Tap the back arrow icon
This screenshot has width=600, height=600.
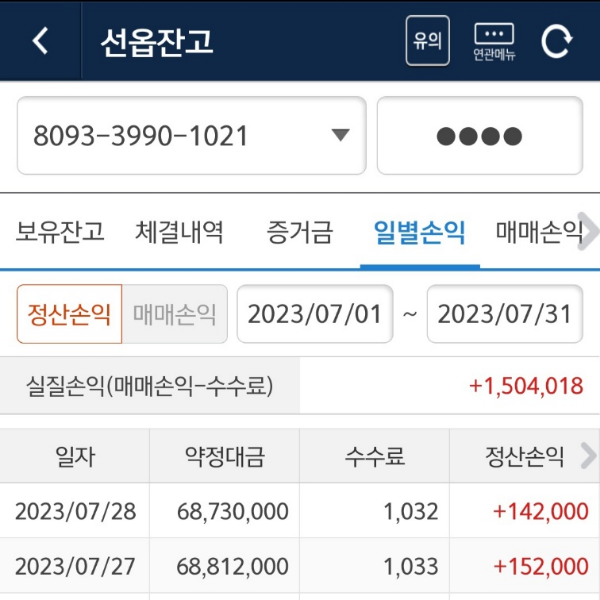(40, 41)
